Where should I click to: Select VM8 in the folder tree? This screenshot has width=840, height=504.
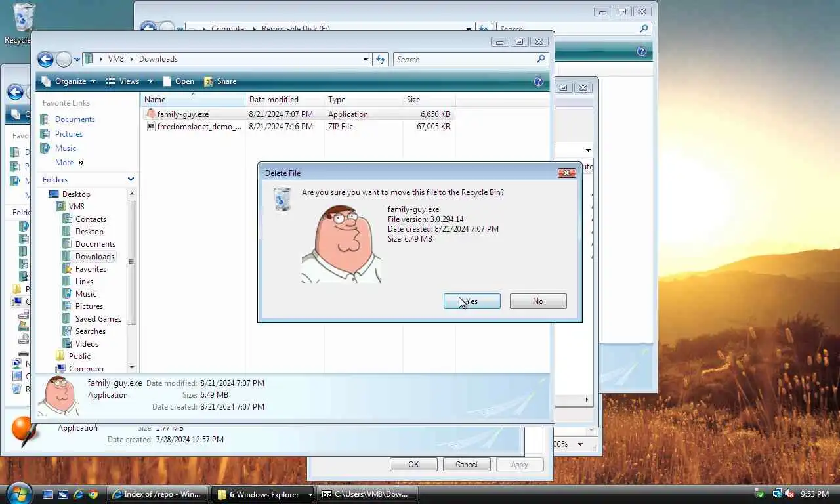76,207
